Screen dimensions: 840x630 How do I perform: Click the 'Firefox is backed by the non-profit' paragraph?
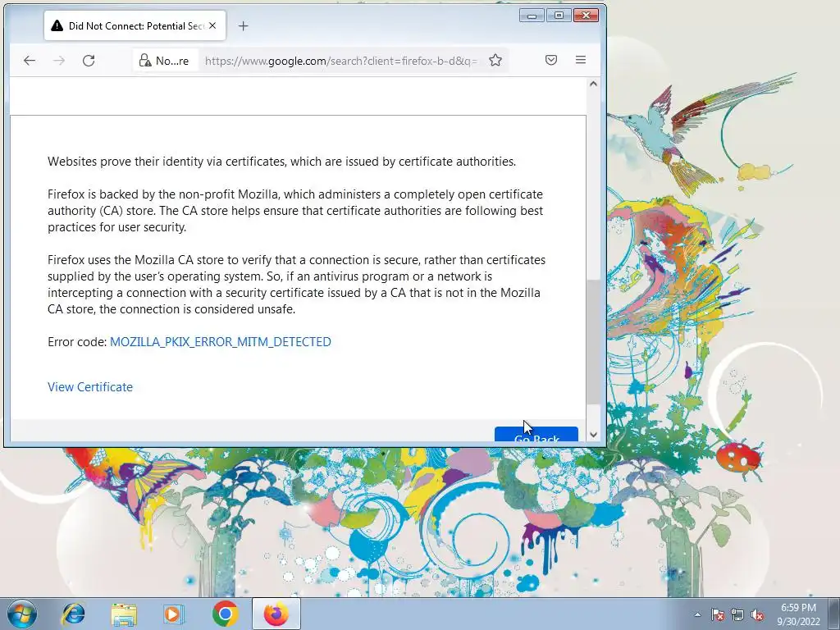tap(295, 211)
